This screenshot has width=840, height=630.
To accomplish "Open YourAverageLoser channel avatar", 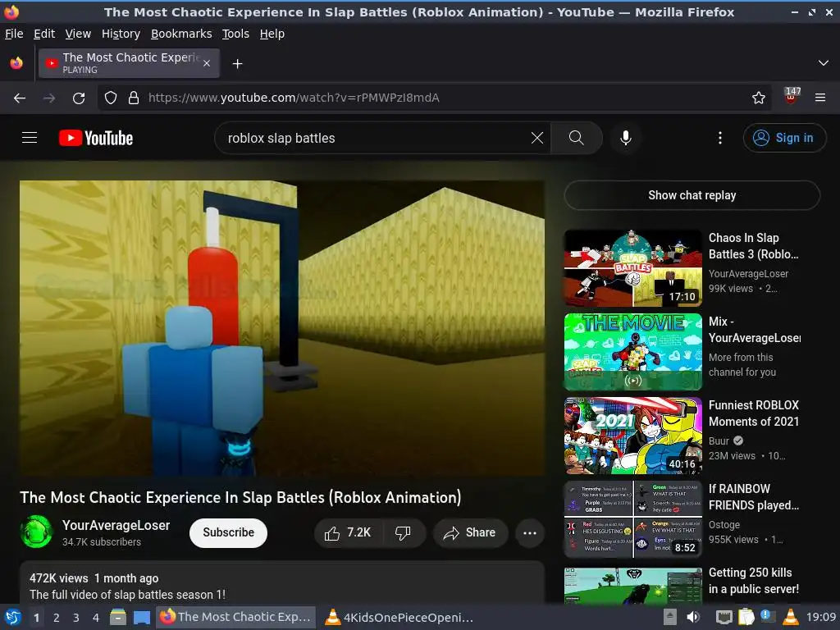I will (36, 532).
